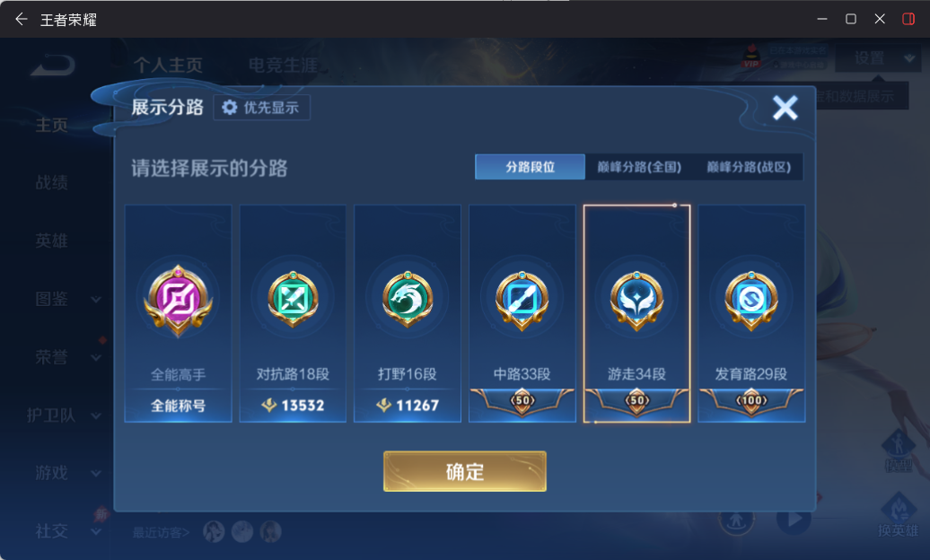Open the 战绩 sidebar item
This screenshot has height=560, width=930.
coord(51,183)
